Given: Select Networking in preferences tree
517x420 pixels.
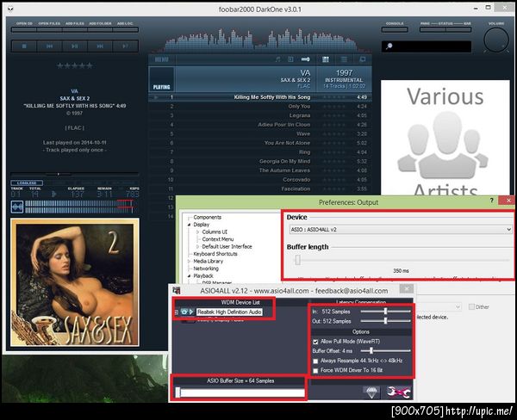Looking at the screenshot, I should pos(206,269).
